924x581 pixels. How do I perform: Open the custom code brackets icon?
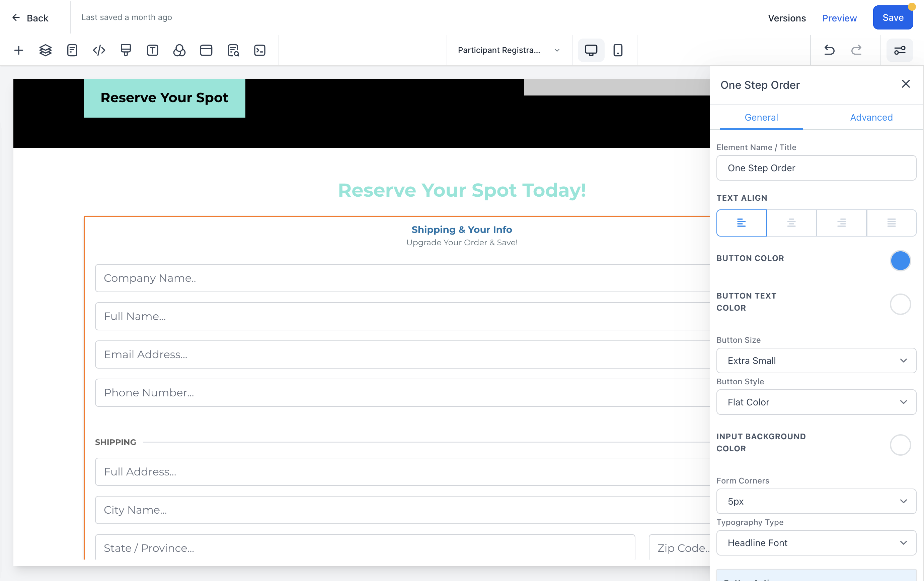[x=99, y=50]
